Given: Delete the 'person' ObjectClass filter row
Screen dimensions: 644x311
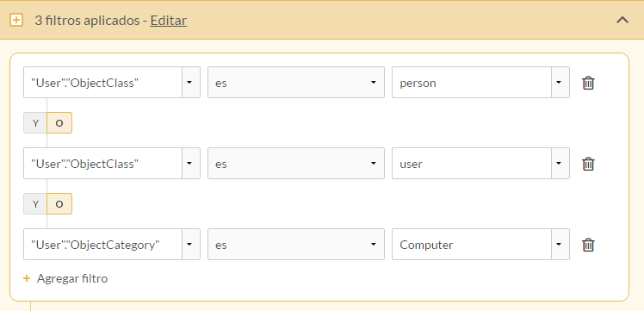Looking at the screenshot, I should tap(588, 83).
